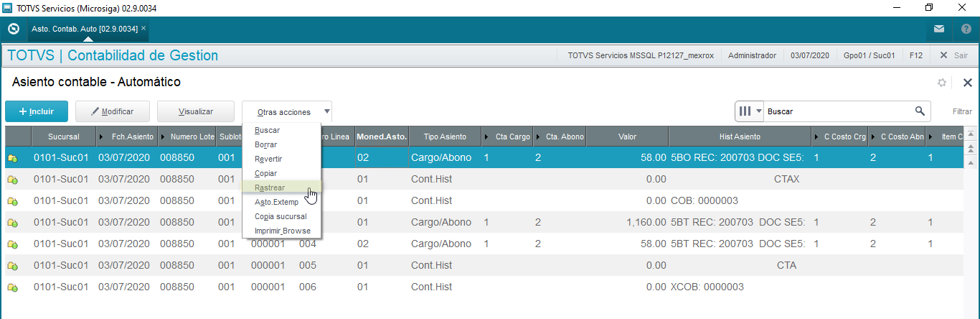Sort by the Sucursal column header
Image resolution: width=980 pixels, height=319 pixels.
(x=64, y=137)
